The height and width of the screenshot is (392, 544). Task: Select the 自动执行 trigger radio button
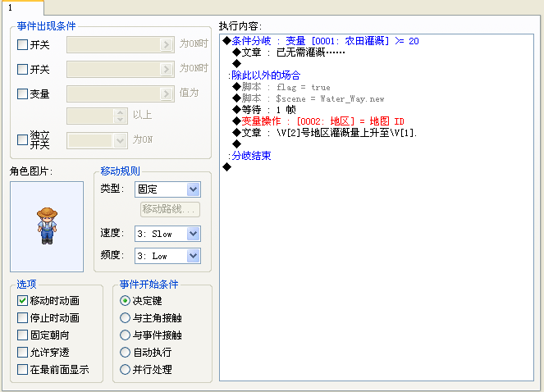pos(125,353)
